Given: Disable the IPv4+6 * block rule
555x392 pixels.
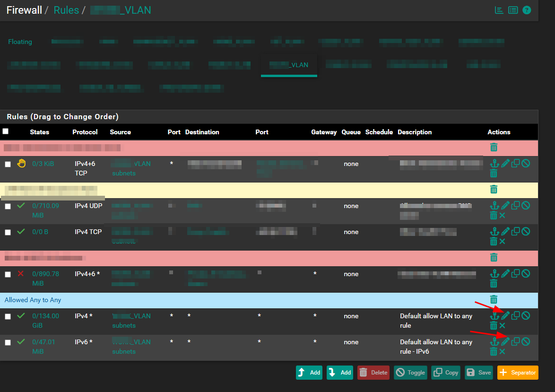Looking at the screenshot, I should point(526,273).
